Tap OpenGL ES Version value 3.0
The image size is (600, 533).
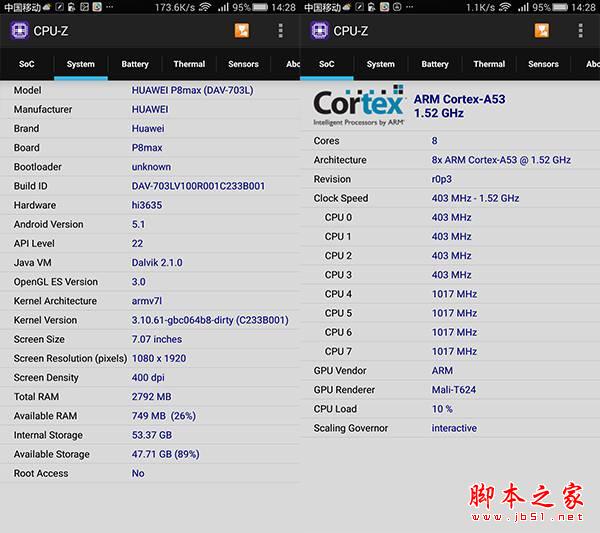(139, 282)
